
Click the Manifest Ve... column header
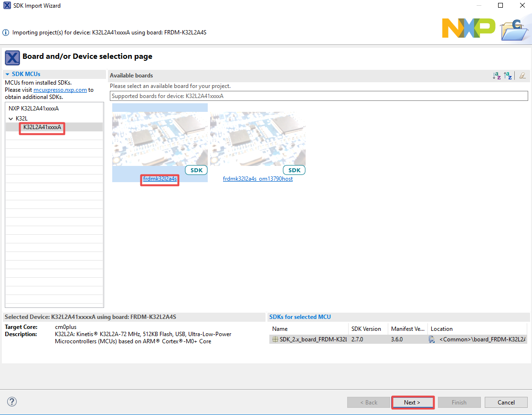click(407, 329)
